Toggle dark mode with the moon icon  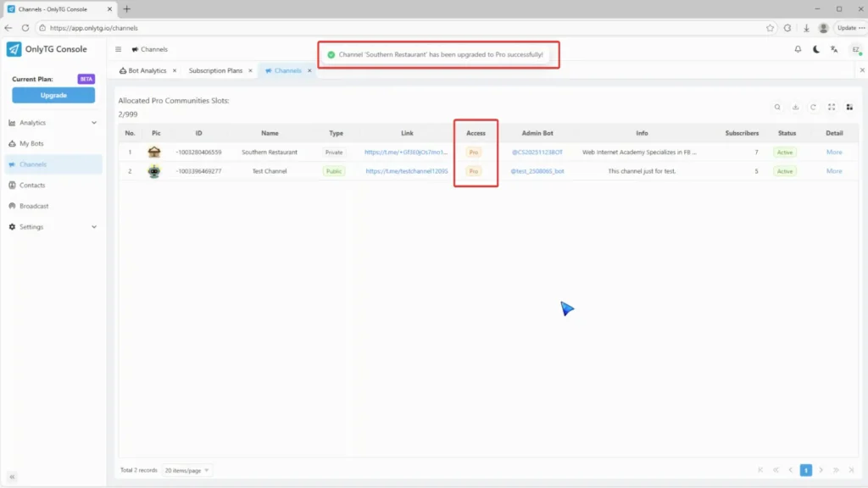pos(816,49)
